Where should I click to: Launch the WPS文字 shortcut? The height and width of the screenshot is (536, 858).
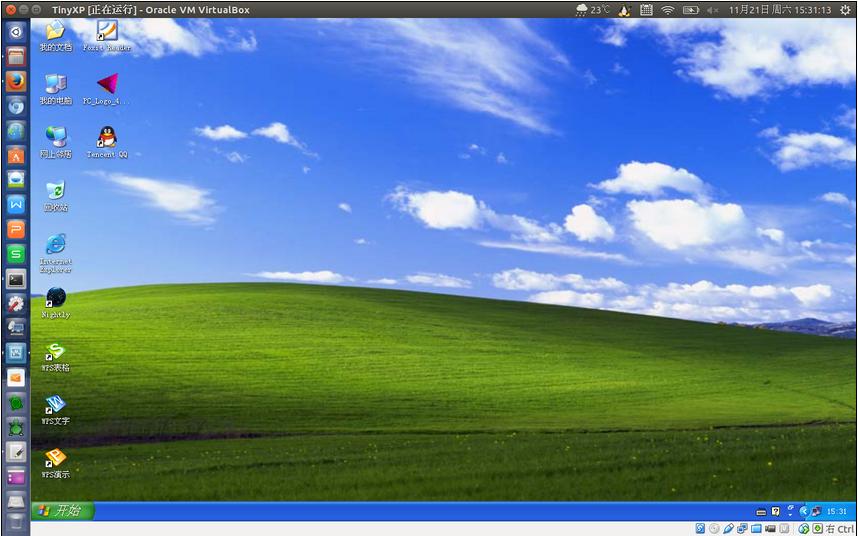(x=56, y=405)
